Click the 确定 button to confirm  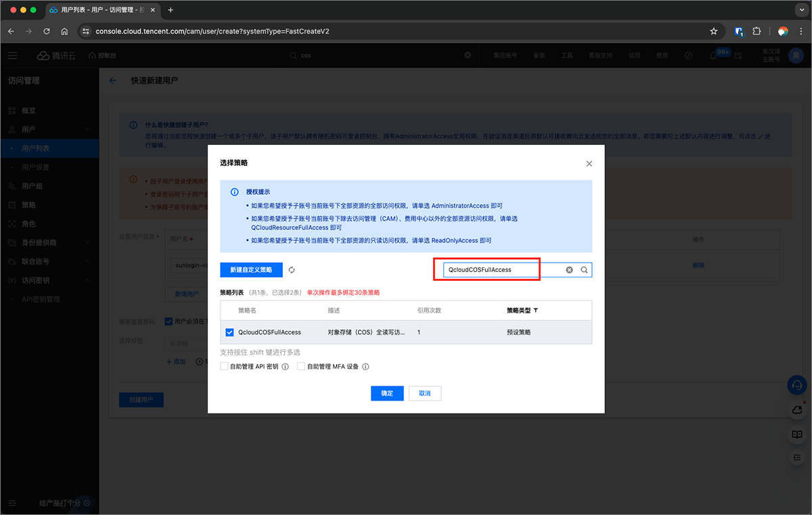pyautogui.click(x=387, y=393)
